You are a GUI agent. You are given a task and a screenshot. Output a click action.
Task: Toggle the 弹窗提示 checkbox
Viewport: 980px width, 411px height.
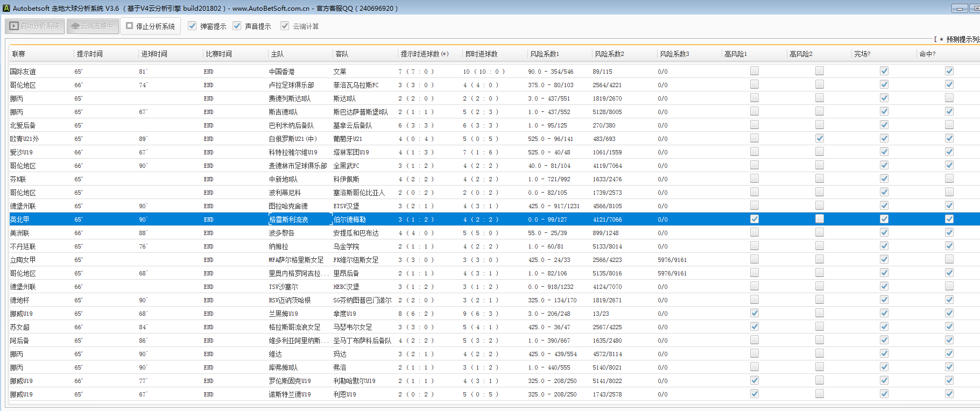192,26
